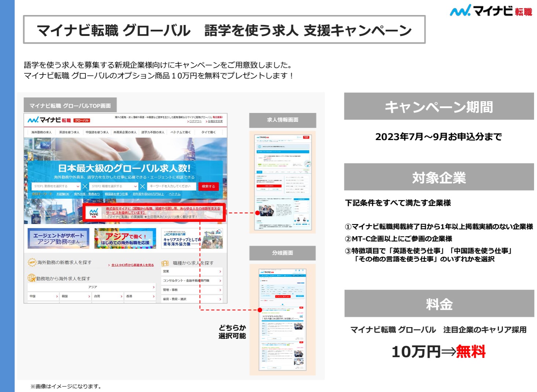This screenshot has height=392, width=537.
Task: Open the STEP1 勤務地を選択する dropdown
Action: (56, 186)
